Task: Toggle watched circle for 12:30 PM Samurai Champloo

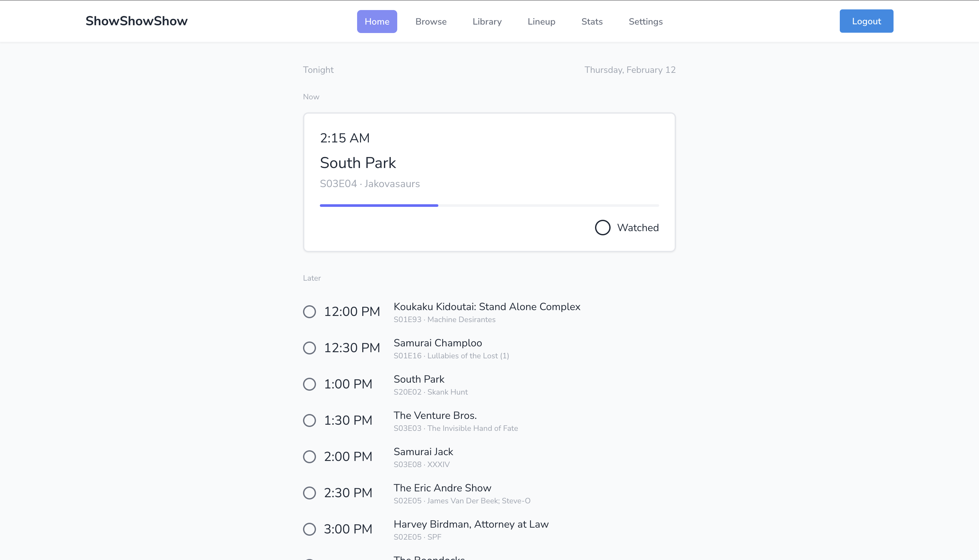Action: click(309, 348)
